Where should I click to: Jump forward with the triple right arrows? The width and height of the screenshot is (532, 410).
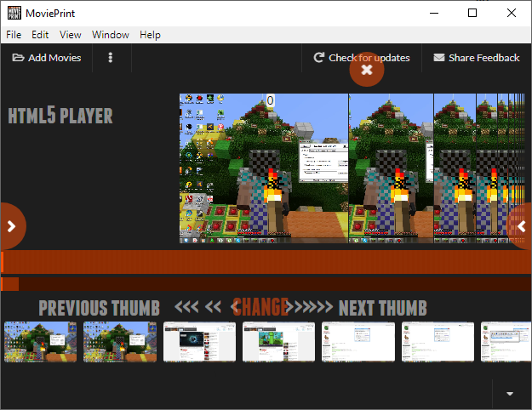click(x=322, y=307)
